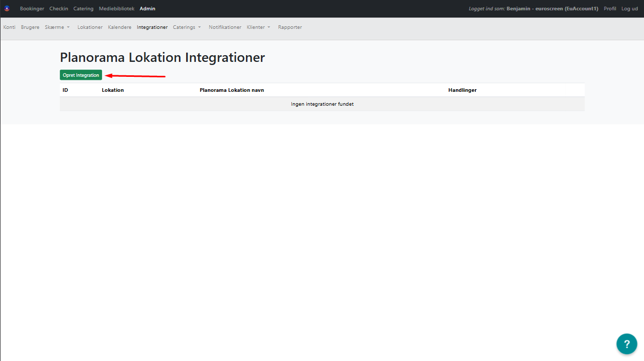The image size is (644, 361).
Task: Expand the Caterings dropdown menu
Action: [x=187, y=27]
